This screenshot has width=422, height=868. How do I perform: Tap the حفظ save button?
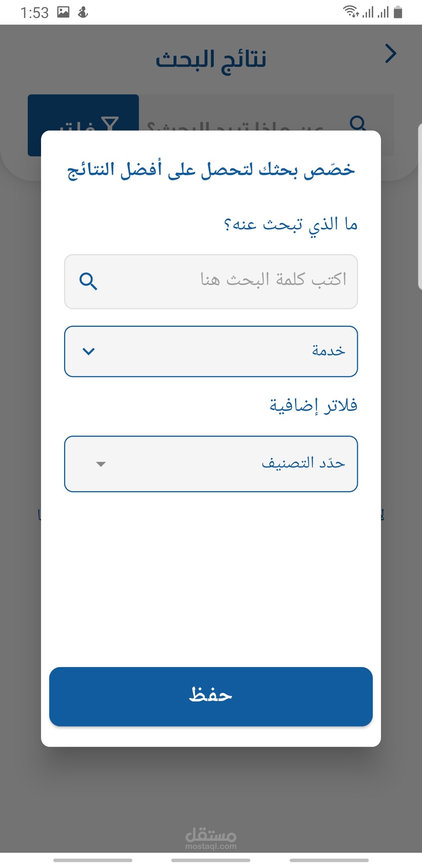(x=211, y=697)
